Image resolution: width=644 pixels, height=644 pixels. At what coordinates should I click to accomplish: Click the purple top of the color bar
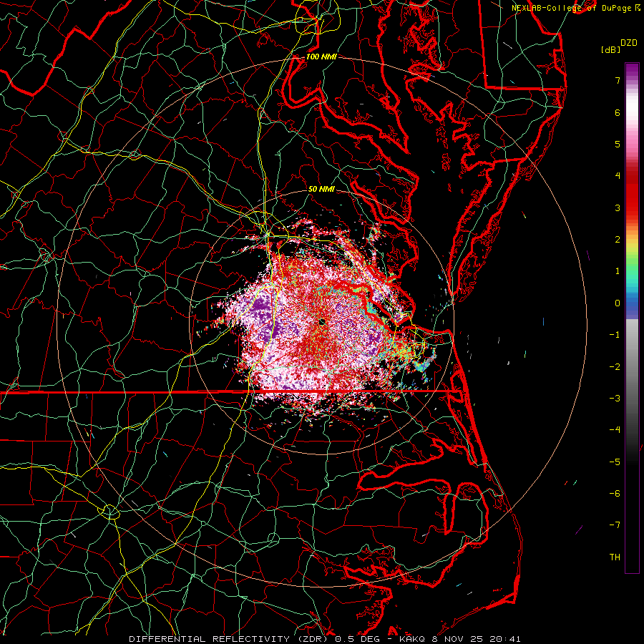tap(632, 70)
